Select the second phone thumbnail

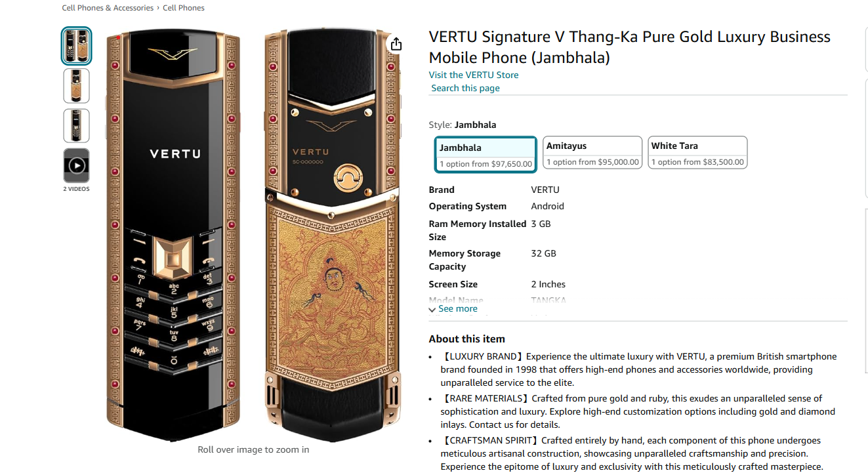pos(76,85)
